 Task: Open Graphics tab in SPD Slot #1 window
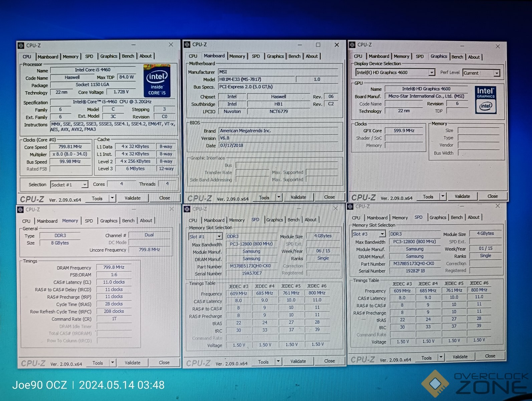click(x=275, y=220)
